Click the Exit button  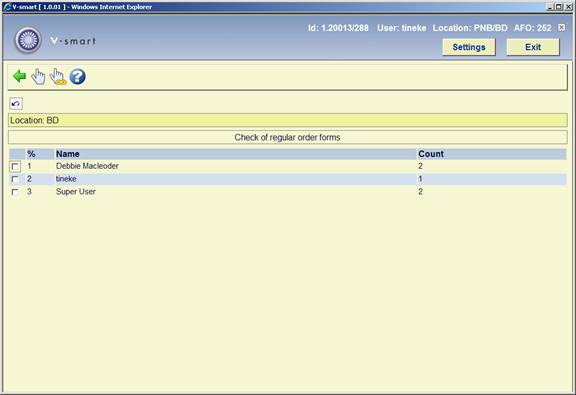[533, 47]
